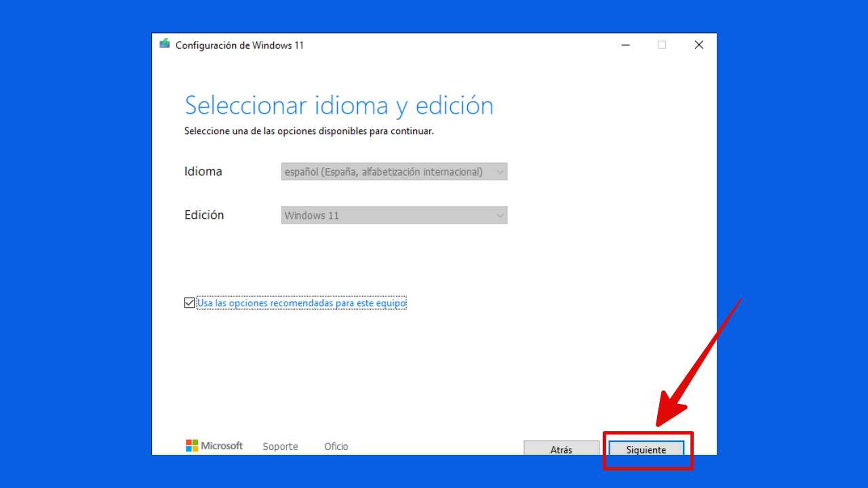Open the Soporte link
Image resolution: width=868 pixels, height=488 pixels.
tap(280, 446)
